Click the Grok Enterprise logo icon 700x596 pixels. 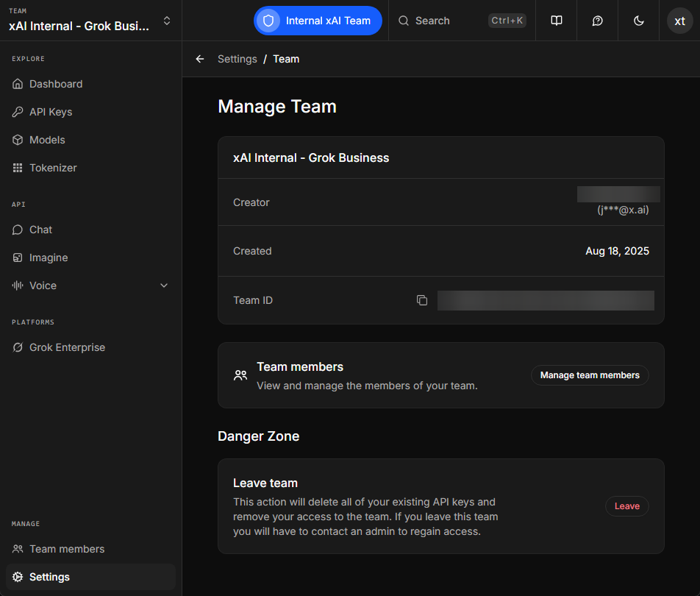coord(18,347)
